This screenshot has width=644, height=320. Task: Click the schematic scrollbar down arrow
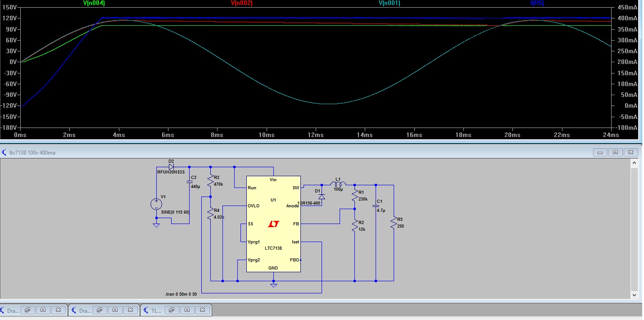click(x=635, y=295)
